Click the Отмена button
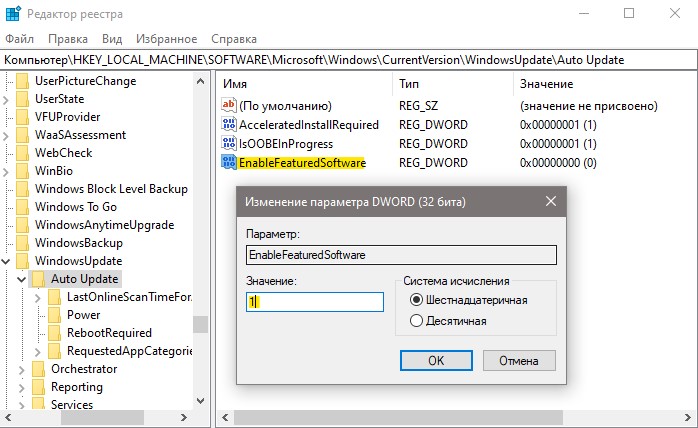This screenshot has width=698, height=428. click(519, 360)
